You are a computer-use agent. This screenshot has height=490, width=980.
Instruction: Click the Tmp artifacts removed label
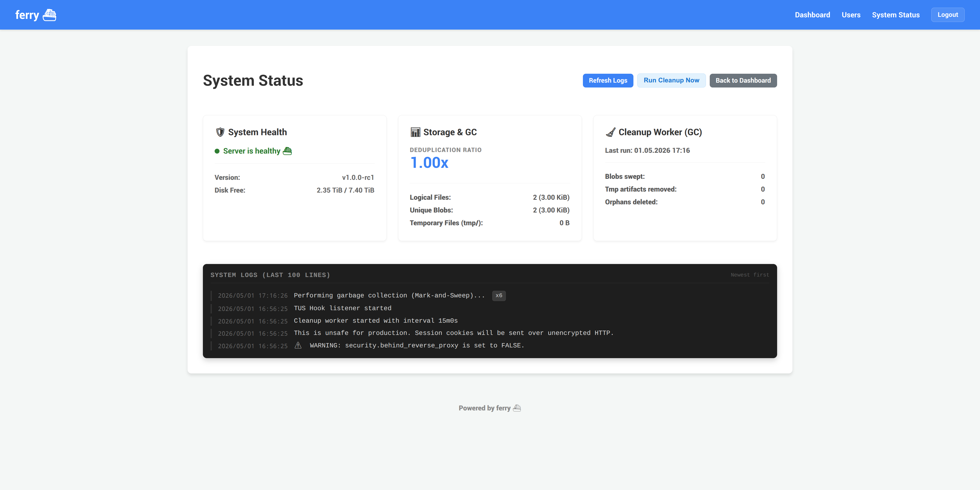(x=641, y=189)
